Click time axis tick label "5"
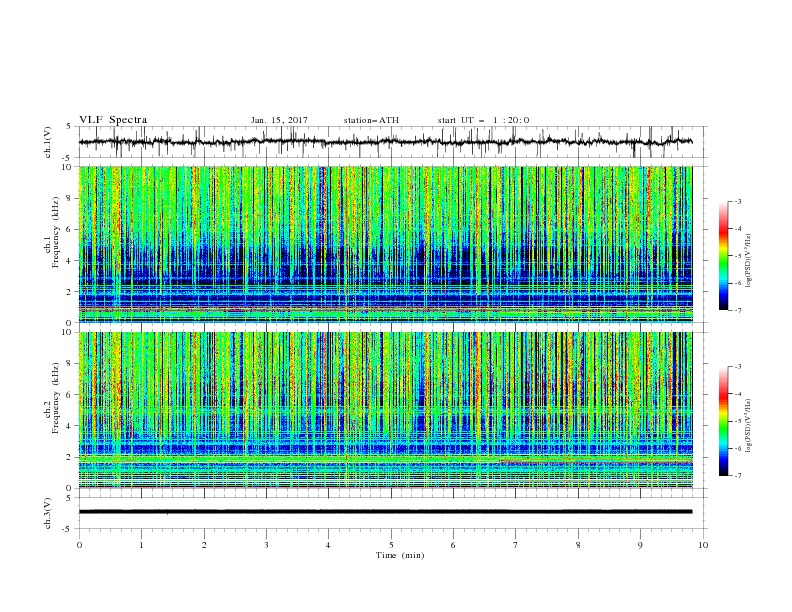The height and width of the screenshot is (612, 792). click(x=391, y=545)
